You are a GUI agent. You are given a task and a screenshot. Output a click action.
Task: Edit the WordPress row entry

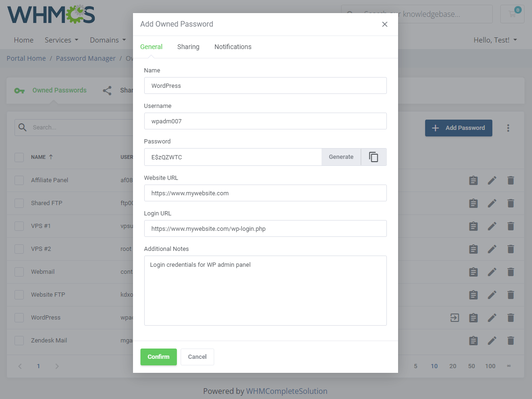point(492,318)
